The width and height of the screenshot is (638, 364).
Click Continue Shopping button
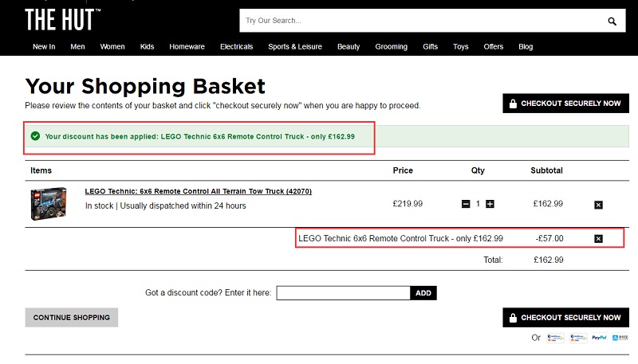[x=72, y=317]
